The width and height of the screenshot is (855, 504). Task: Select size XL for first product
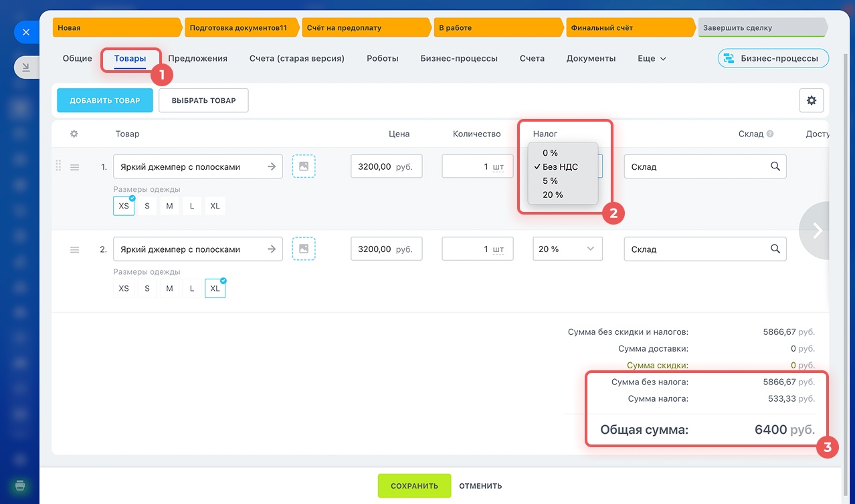point(215,206)
